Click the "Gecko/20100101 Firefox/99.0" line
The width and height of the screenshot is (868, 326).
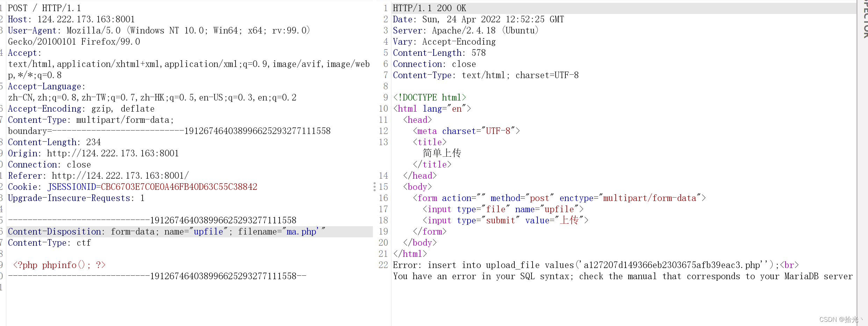(74, 42)
